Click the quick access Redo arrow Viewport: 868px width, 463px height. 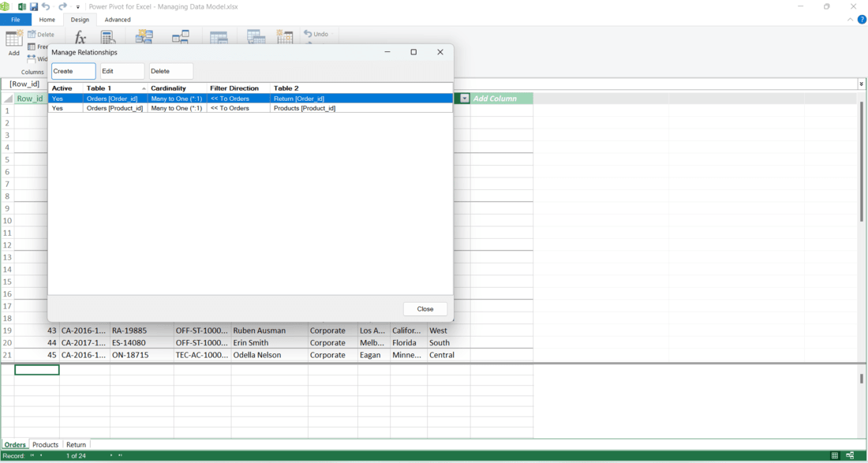click(62, 6)
